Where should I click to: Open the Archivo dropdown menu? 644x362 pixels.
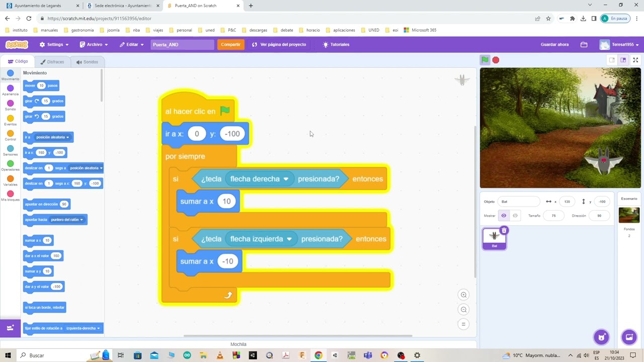tap(94, 44)
